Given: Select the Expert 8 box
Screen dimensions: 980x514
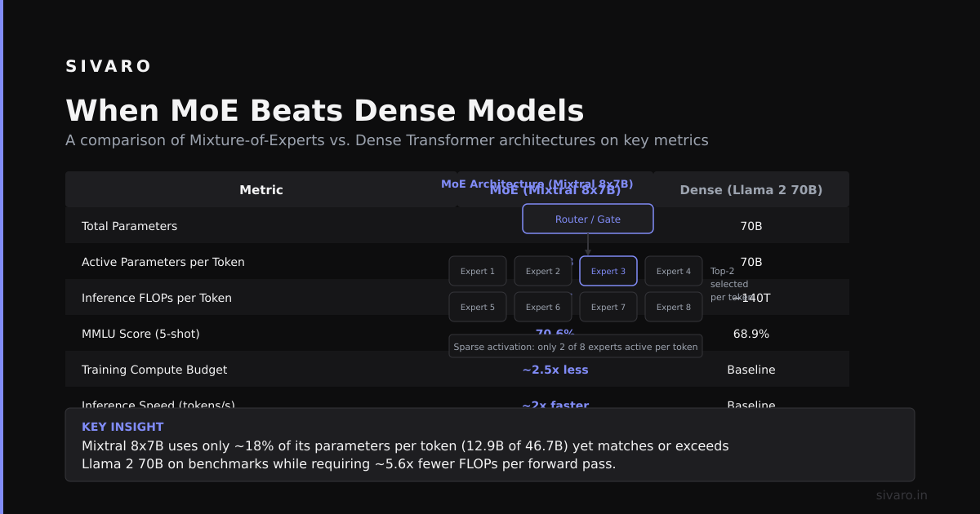Looking at the screenshot, I should 674,307.
